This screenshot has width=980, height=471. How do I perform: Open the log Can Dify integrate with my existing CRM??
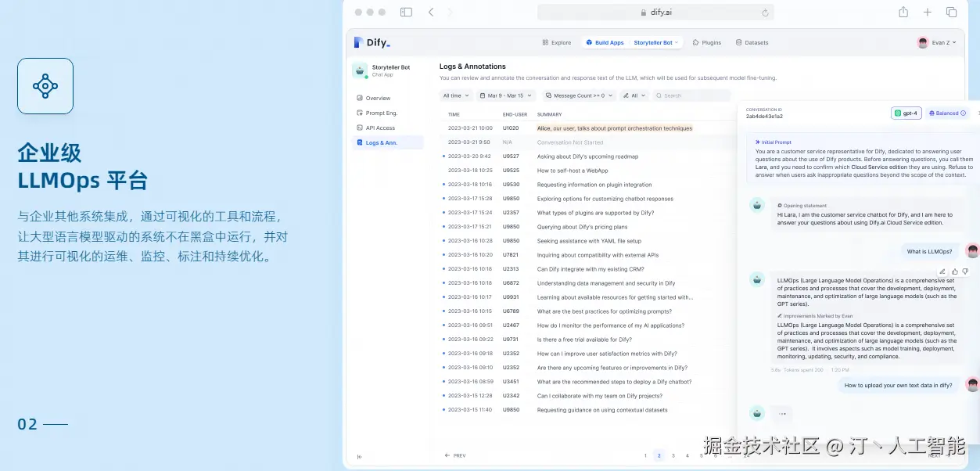pos(591,269)
